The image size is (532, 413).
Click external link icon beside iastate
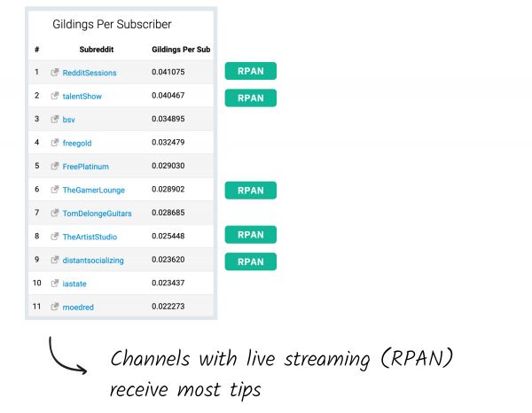tap(55, 284)
